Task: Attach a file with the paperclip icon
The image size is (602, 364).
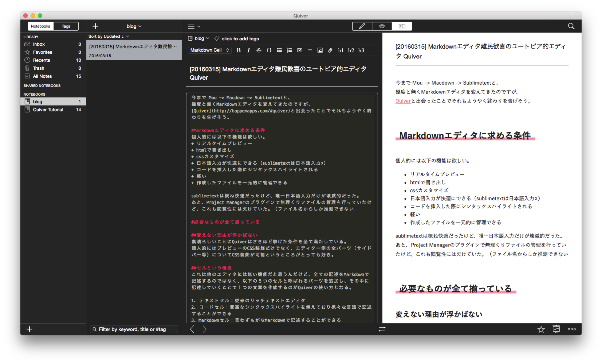Action: pos(330,50)
